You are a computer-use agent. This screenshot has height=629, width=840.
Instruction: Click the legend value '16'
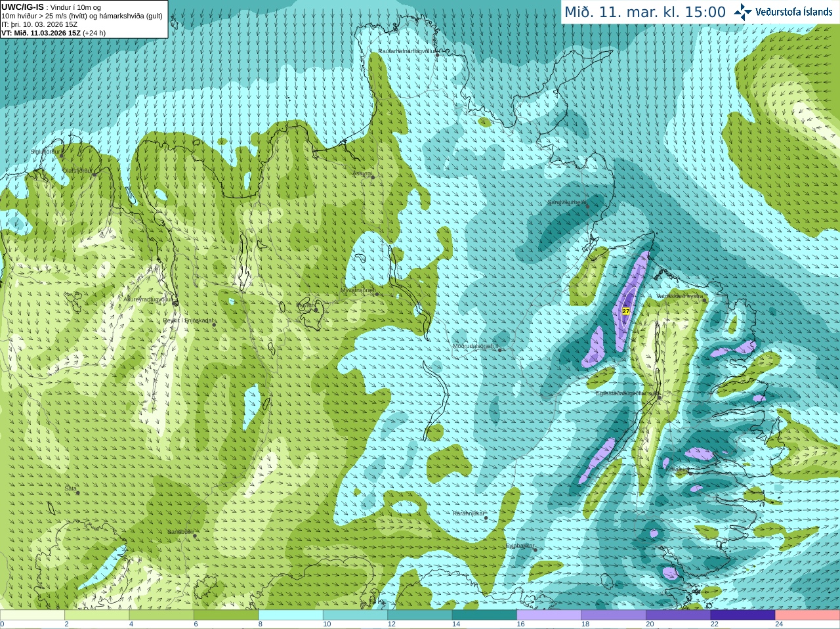coord(520,624)
